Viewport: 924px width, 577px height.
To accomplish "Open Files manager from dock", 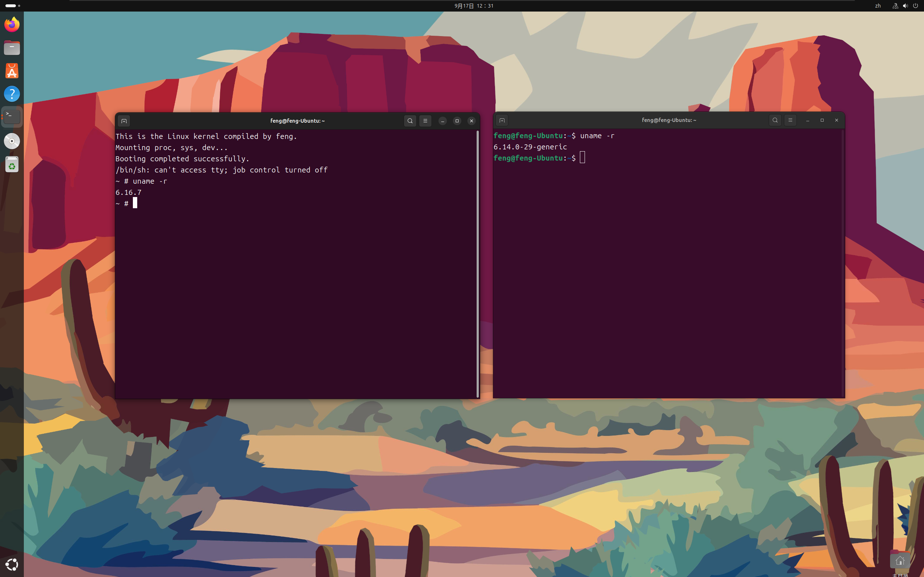I will point(12,48).
